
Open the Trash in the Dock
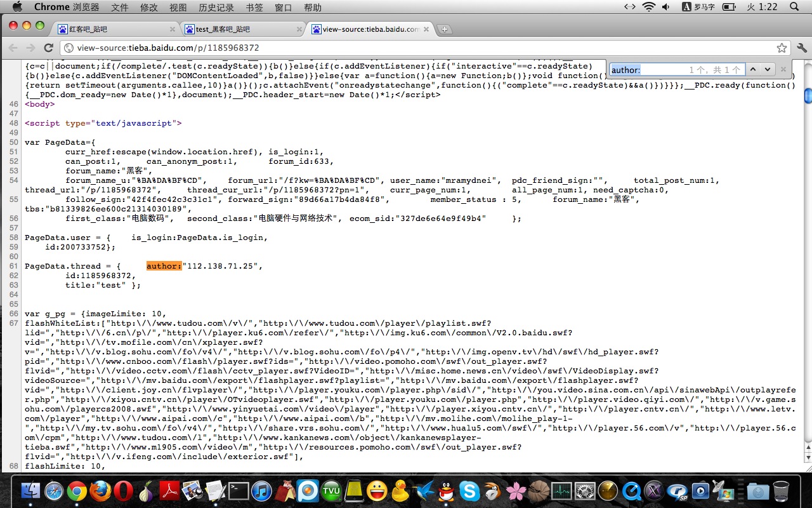781,490
